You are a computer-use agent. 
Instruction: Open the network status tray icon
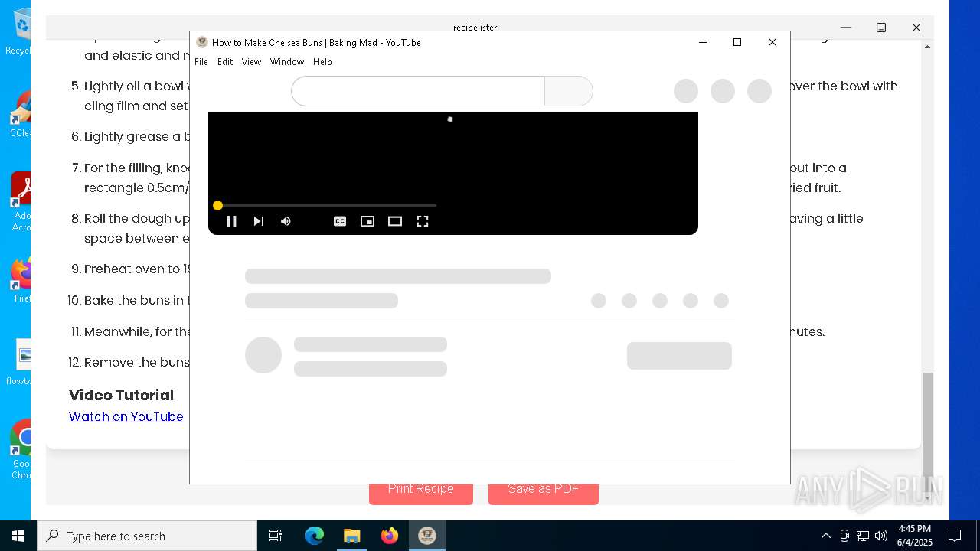click(863, 536)
